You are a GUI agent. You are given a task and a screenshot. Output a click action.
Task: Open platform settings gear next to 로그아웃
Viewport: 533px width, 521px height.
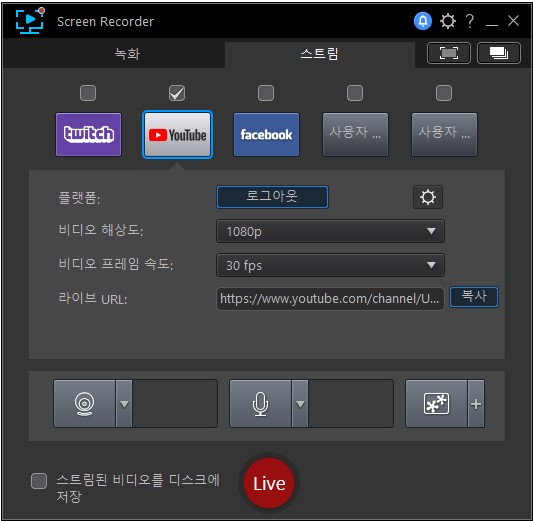click(x=428, y=197)
